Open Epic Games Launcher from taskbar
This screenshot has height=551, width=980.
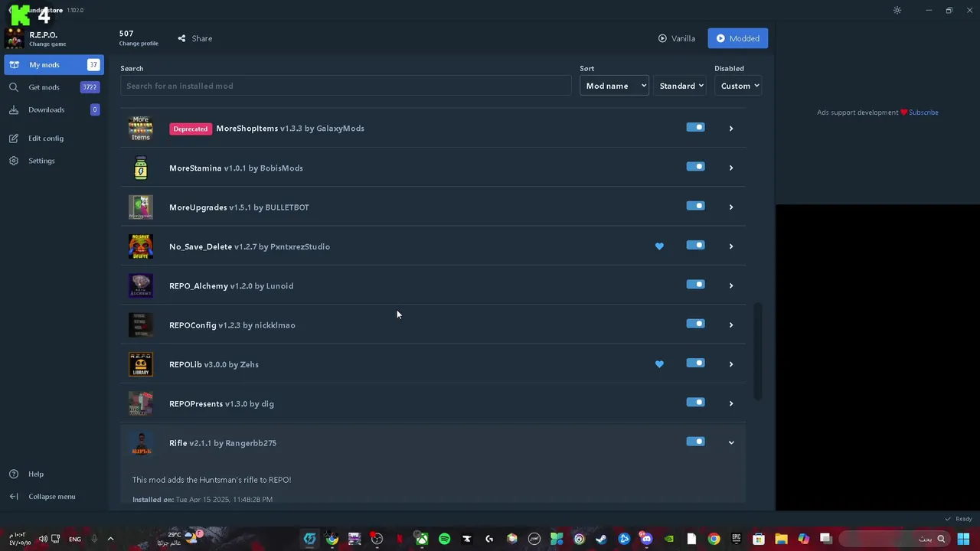click(737, 539)
